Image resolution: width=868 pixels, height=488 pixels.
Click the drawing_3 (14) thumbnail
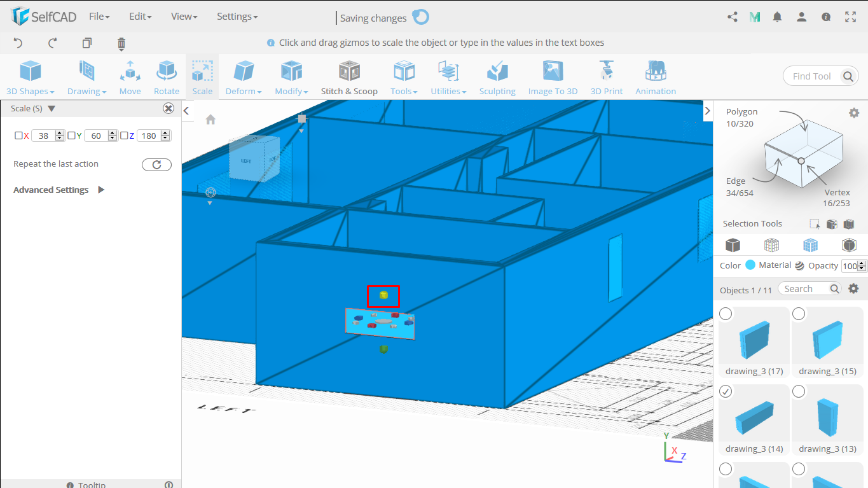click(x=754, y=419)
